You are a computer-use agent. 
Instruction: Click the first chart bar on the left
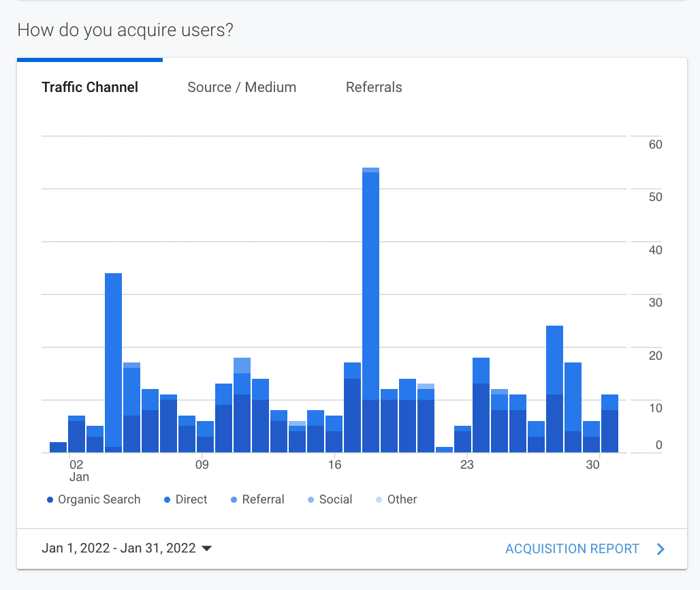(59, 448)
